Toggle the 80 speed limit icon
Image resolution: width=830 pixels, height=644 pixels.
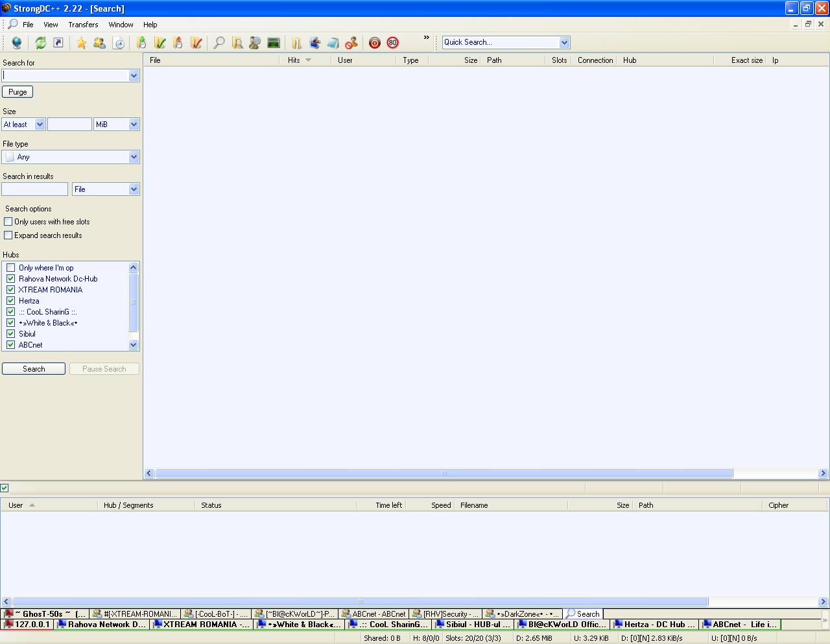pyautogui.click(x=393, y=43)
